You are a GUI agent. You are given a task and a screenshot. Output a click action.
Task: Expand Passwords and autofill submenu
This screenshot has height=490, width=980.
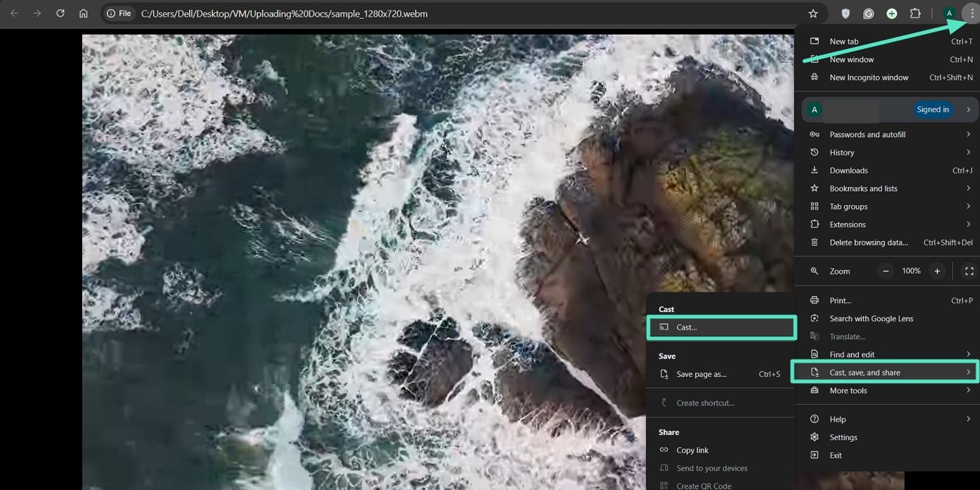click(x=887, y=134)
